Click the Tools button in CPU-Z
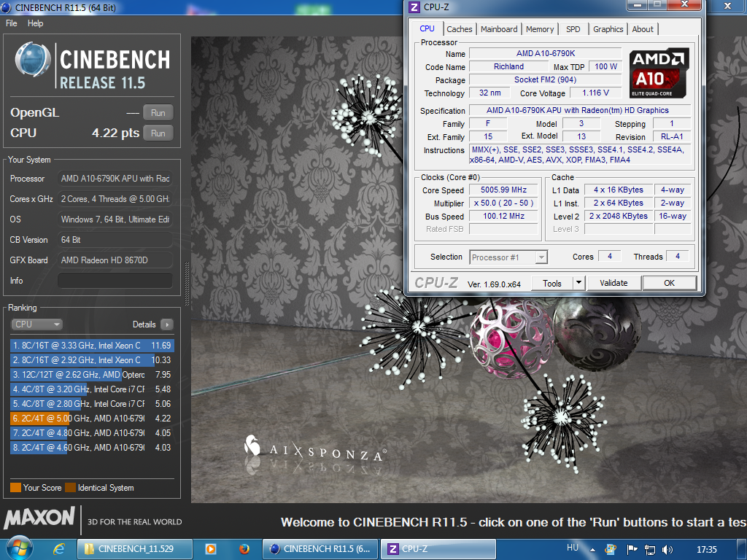The width and height of the screenshot is (747, 560). coord(551,284)
